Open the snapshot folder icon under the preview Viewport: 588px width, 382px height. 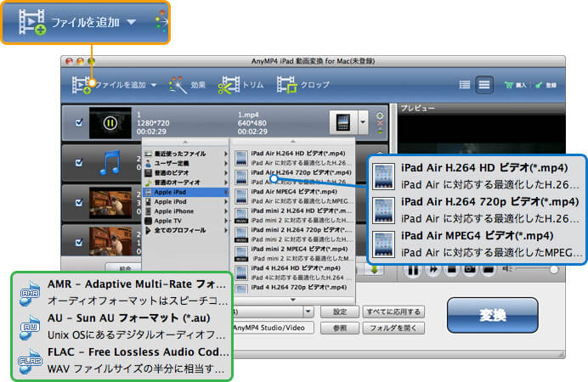tap(488, 270)
